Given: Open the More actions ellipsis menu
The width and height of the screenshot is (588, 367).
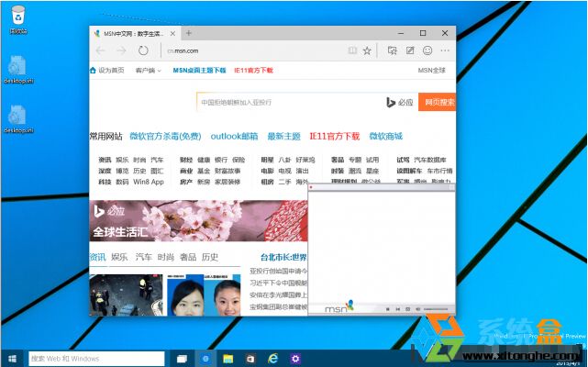Looking at the screenshot, I should [x=445, y=50].
